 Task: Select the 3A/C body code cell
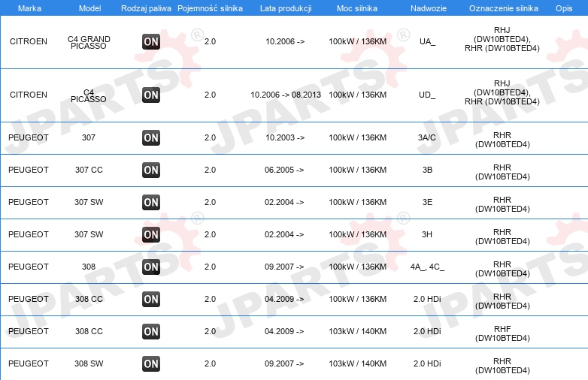(427, 137)
